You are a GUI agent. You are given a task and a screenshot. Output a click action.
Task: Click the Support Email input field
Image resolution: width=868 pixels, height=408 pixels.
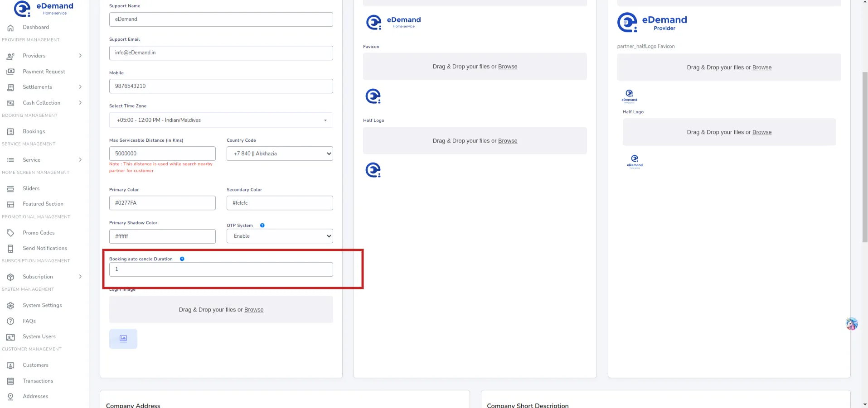point(221,53)
